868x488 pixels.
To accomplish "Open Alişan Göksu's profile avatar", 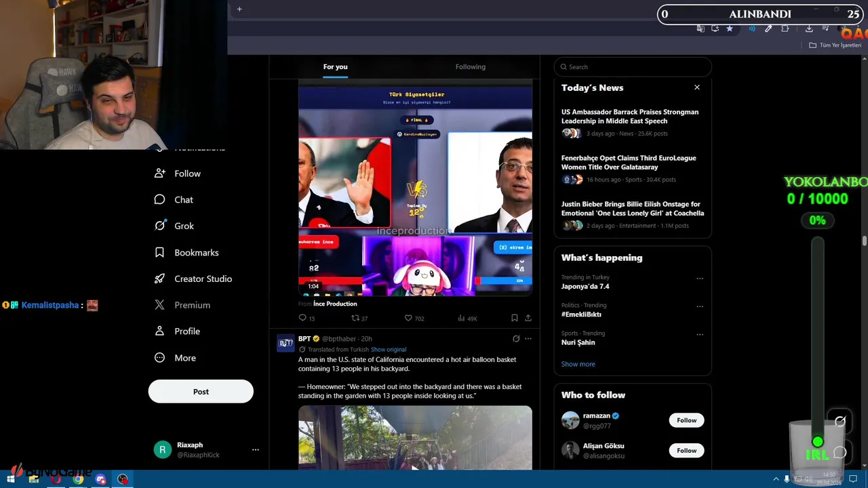I will click(570, 450).
